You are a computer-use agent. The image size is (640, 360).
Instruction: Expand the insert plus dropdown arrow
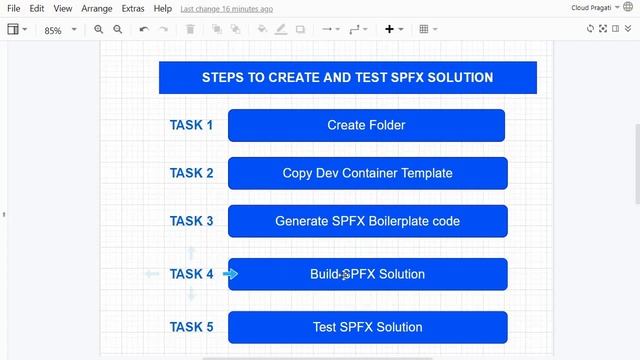pyautogui.click(x=401, y=29)
